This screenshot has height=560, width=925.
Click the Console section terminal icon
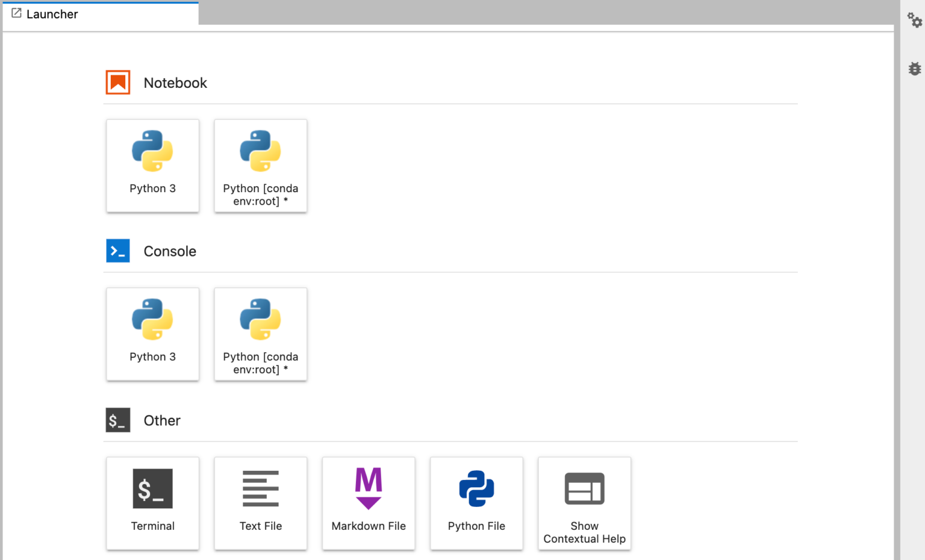tap(118, 250)
